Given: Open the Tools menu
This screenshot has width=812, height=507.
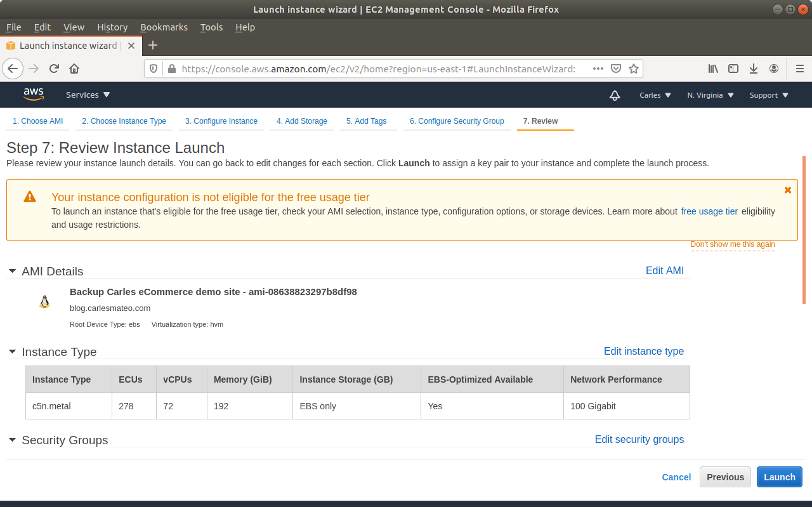Looking at the screenshot, I should point(211,27).
